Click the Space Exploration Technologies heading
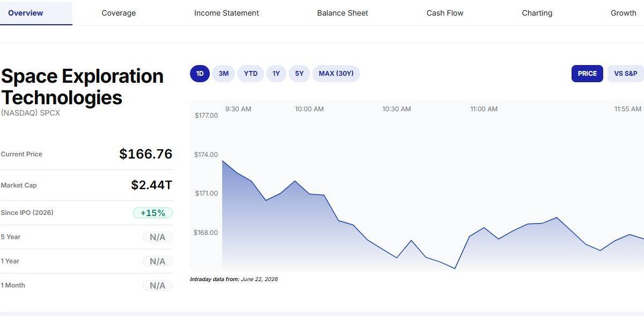Image resolution: width=644 pixels, height=316 pixels. click(x=82, y=87)
